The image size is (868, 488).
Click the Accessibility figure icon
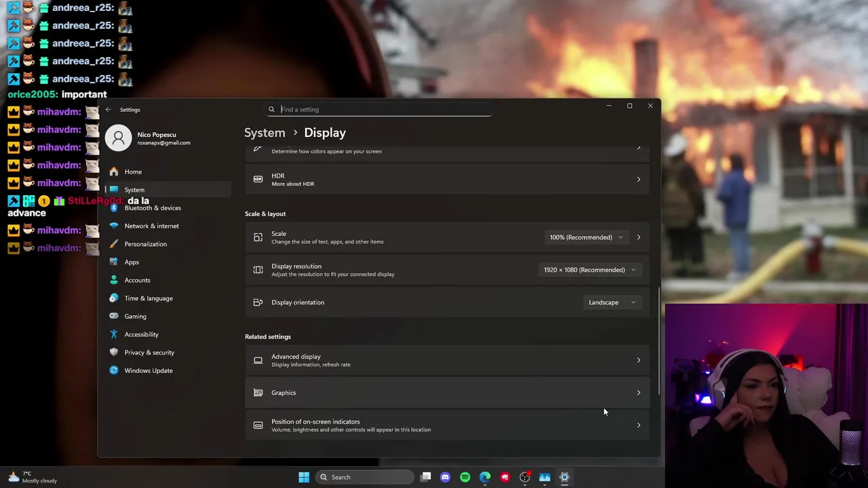114,334
